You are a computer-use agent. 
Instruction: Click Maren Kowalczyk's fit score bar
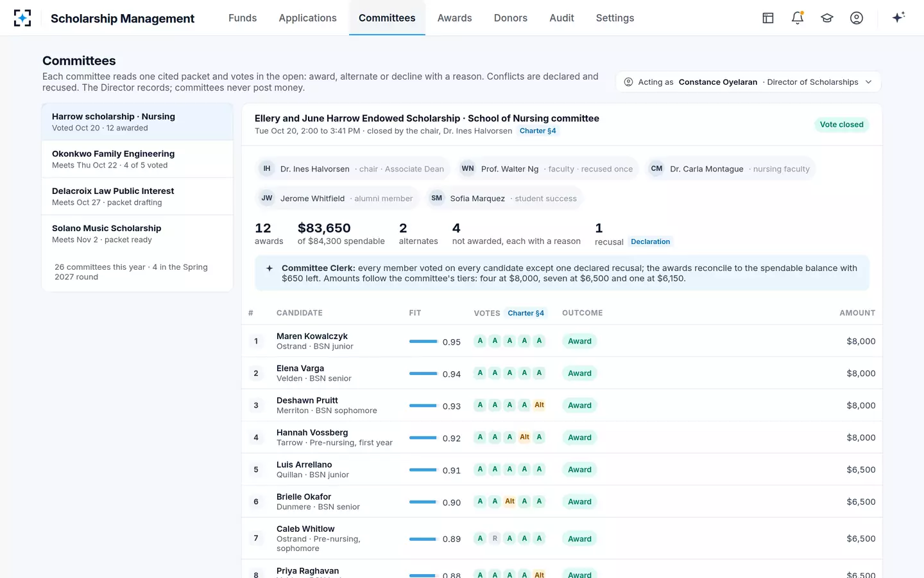pyautogui.click(x=424, y=342)
